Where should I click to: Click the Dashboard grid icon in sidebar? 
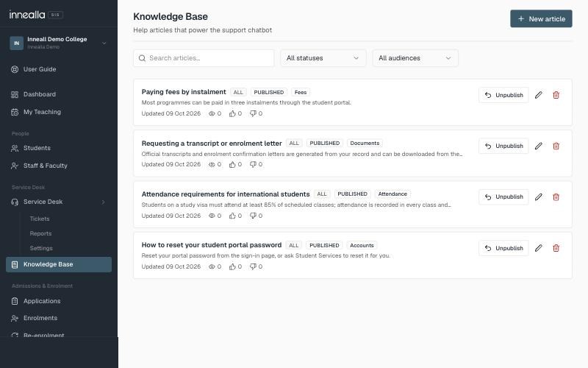pyautogui.click(x=15, y=94)
